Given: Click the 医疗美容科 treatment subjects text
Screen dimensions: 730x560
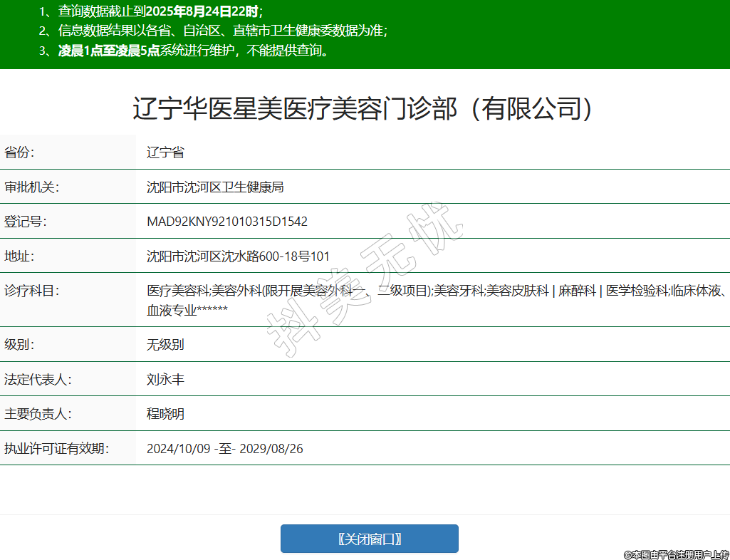Looking at the screenshot, I should (x=178, y=291).
